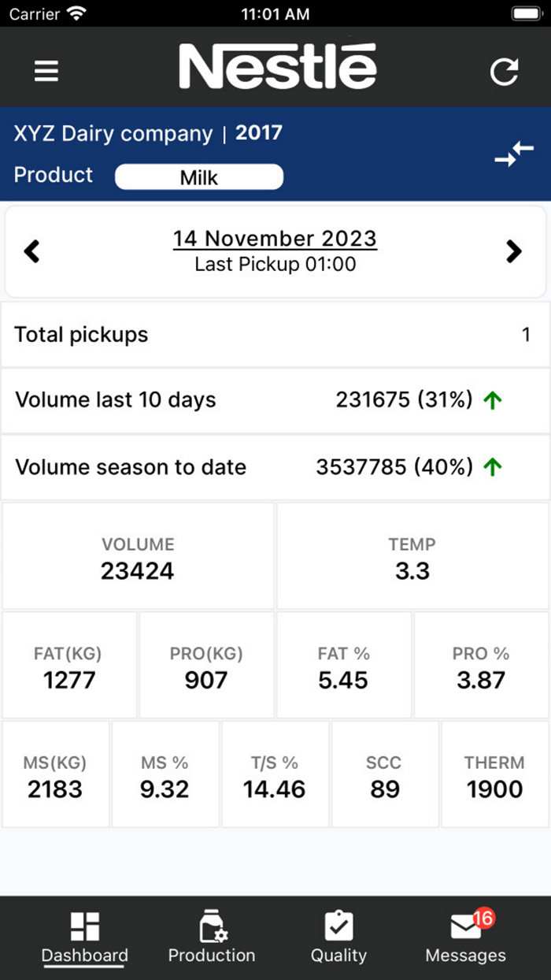Tap the VOLUME 23424 stat tile

point(138,555)
